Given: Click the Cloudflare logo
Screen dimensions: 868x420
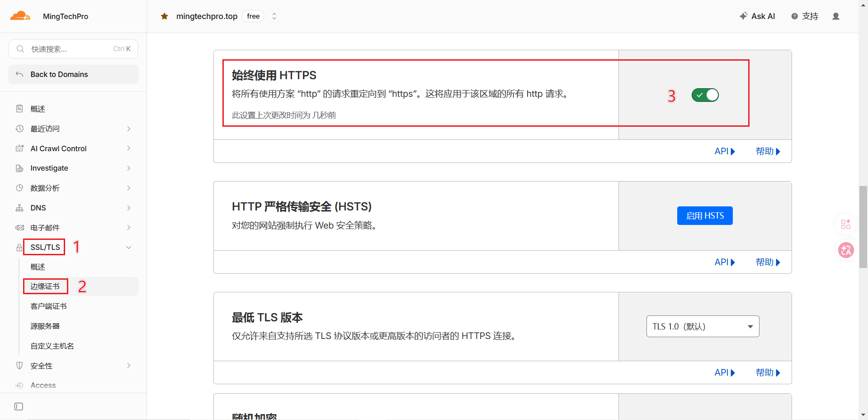Looking at the screenshot, I should [20, 16].
